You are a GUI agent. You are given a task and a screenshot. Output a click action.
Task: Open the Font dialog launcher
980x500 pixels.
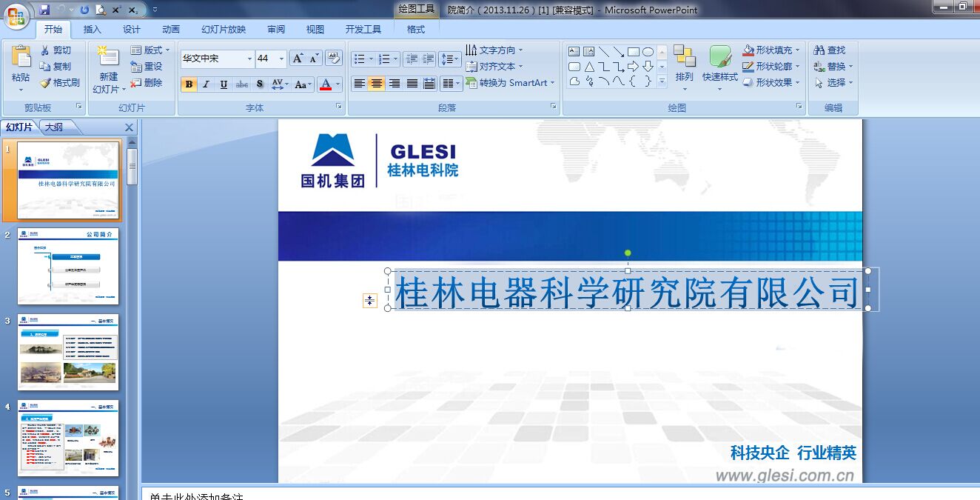[x=339, y=107]
